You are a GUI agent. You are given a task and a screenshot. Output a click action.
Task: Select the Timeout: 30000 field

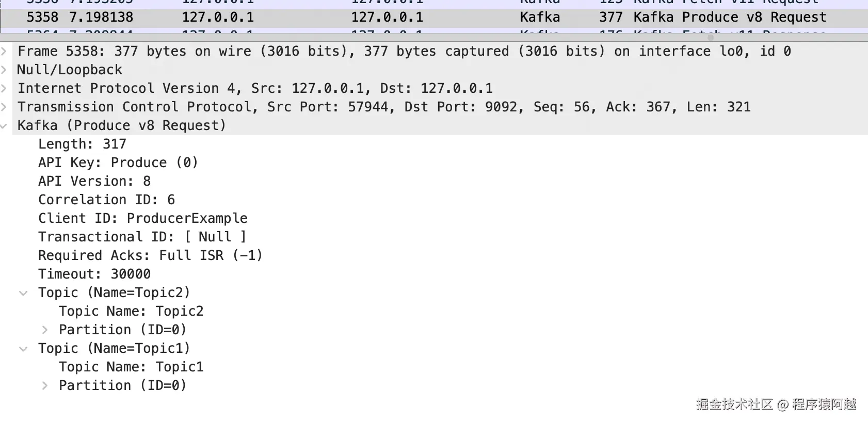click(94, 274)
